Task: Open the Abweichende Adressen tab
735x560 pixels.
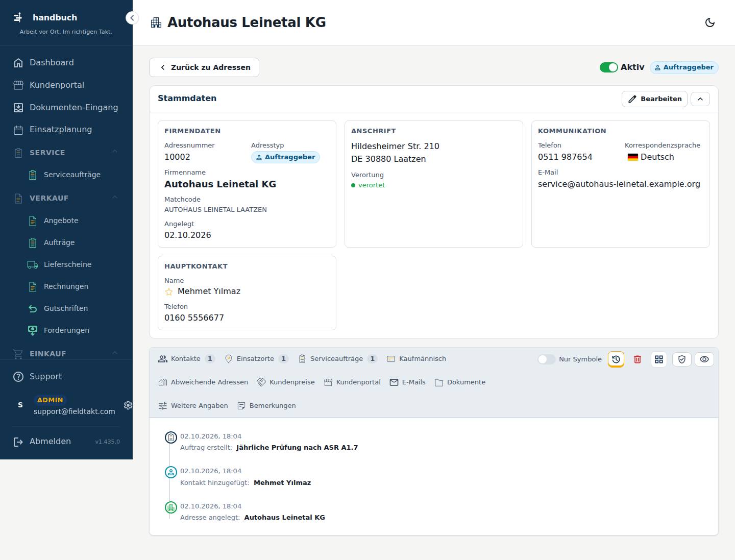Action: pos(203,382)
